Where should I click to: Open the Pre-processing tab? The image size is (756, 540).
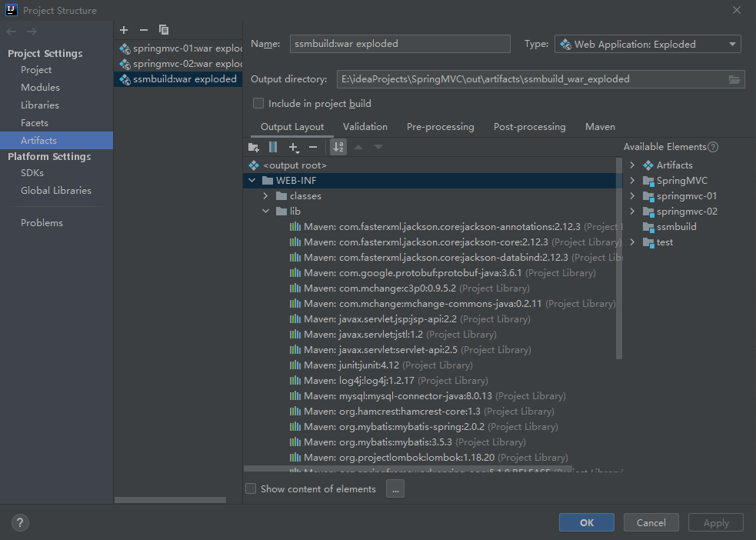click(x=440, y=127)
